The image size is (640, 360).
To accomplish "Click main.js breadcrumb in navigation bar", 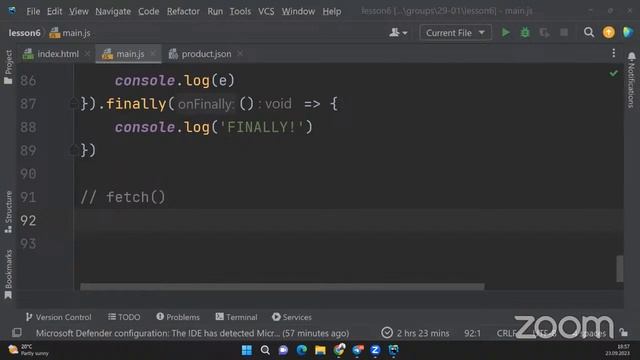I will (70, 33).
